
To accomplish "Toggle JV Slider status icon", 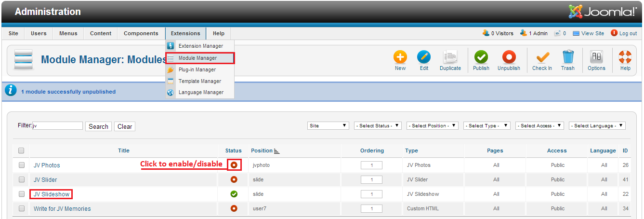I will [x=234, y=179].
